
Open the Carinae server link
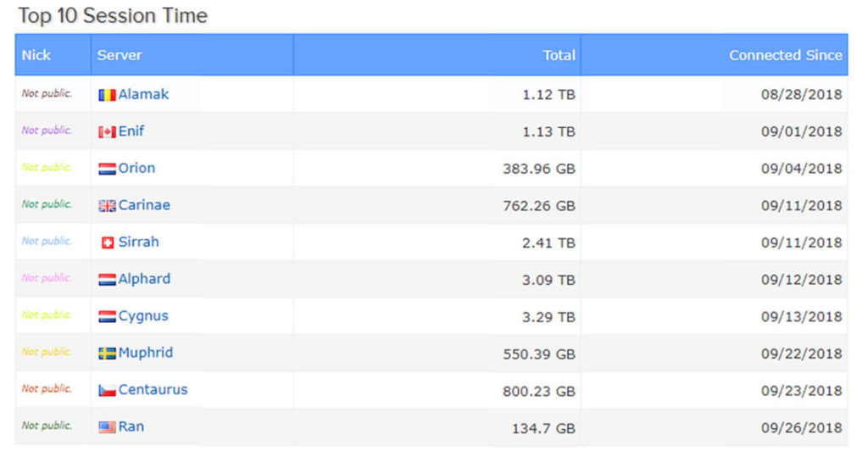pos(144,205)
